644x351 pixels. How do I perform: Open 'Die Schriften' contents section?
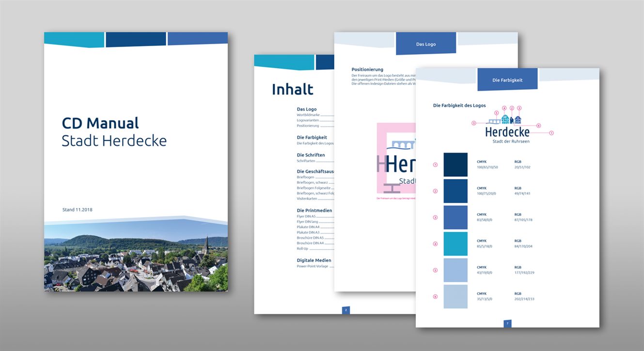(311, 155)
